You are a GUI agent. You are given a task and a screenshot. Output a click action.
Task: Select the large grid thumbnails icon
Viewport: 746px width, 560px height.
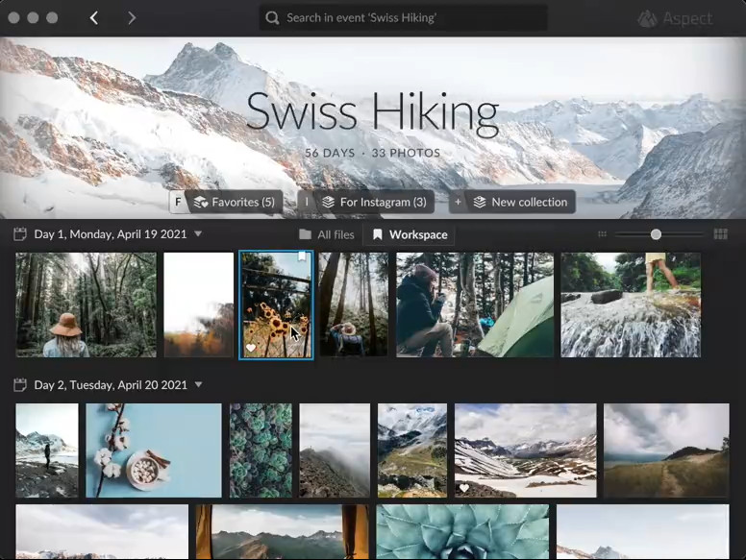pyautogui.click(x=720, y=233)
